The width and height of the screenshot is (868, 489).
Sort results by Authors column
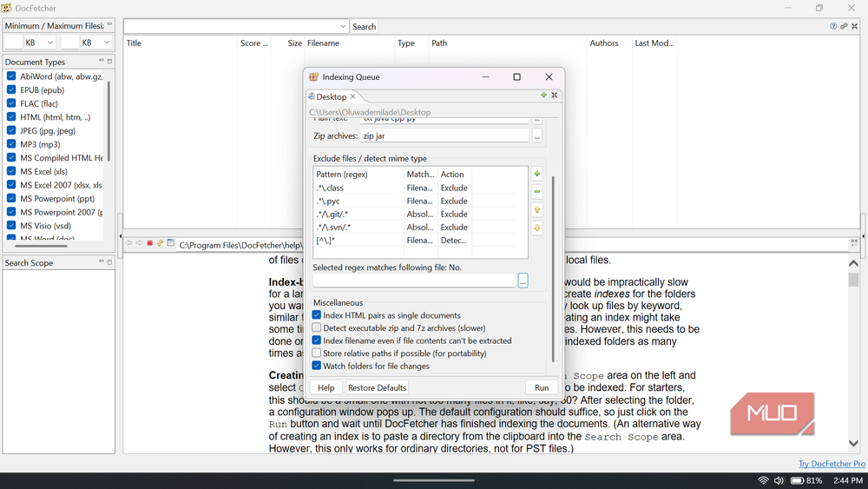point(609,43)
